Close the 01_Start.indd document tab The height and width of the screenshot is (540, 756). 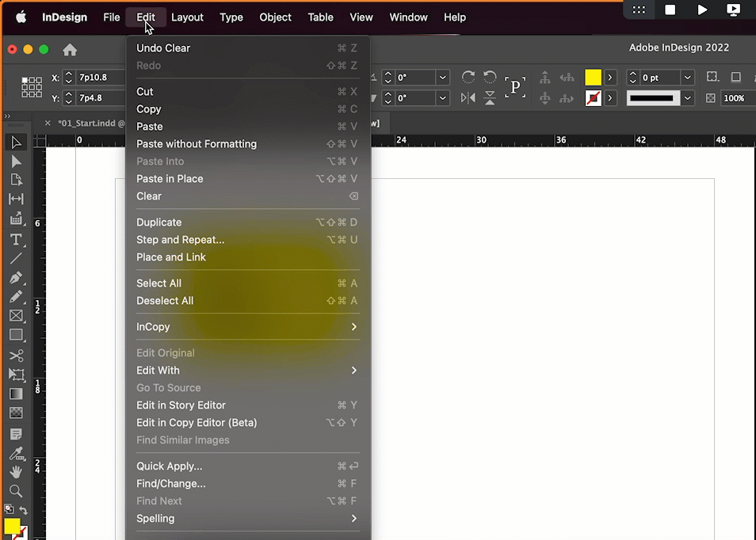[48, 124]
